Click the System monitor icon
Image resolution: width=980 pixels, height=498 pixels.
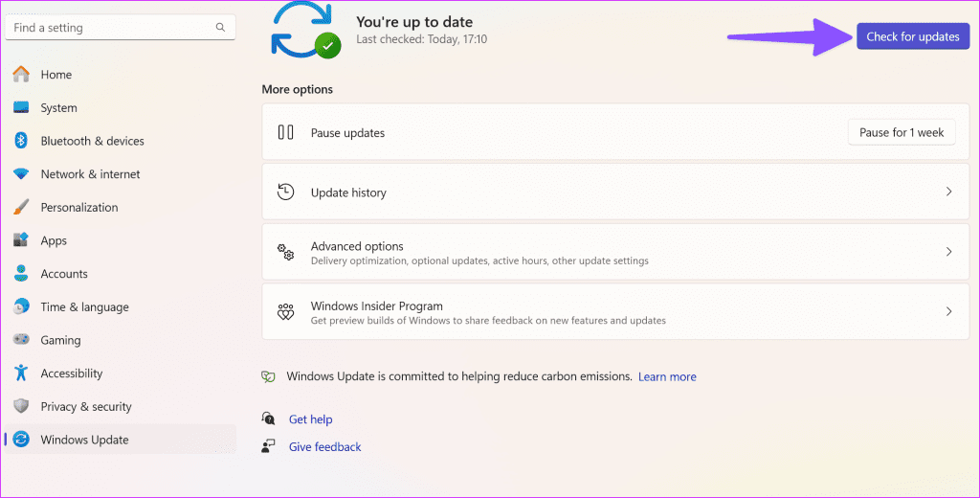[x=21, y=107]
